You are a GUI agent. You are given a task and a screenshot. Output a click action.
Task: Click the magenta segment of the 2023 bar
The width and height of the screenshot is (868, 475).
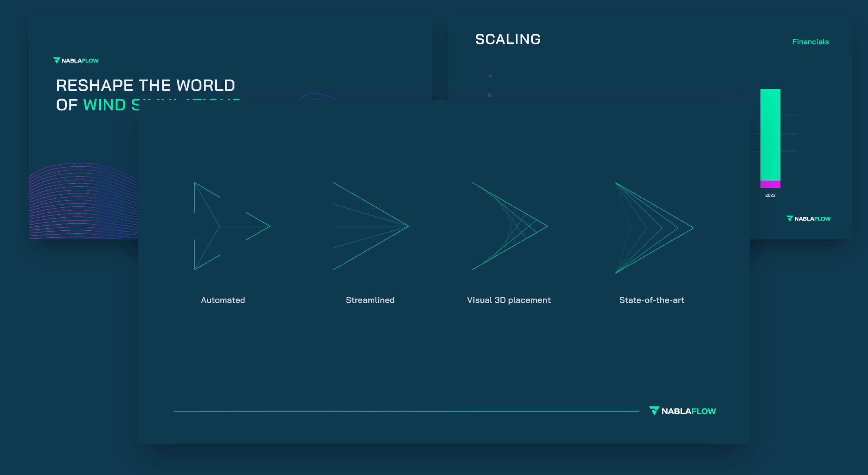point(770,184)
